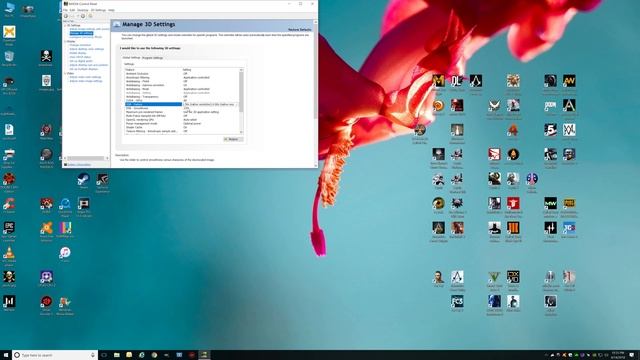Screen dimensions: 640x360
Task: Open the FC3 Far Cry 3 desktop icon
Action: [x=457, y=303]
